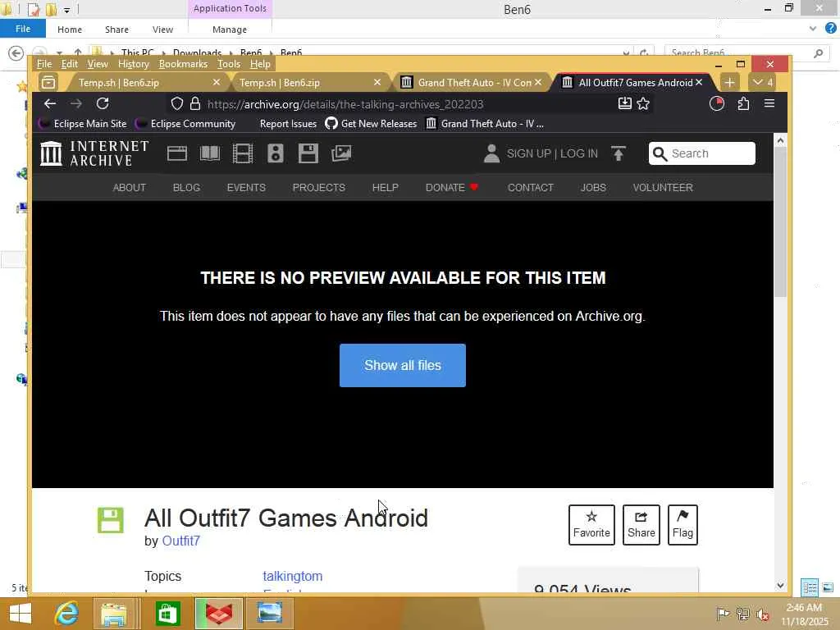Click the site security padlock icon
This screenshot has height=630, width=840.
coord(195,104)
